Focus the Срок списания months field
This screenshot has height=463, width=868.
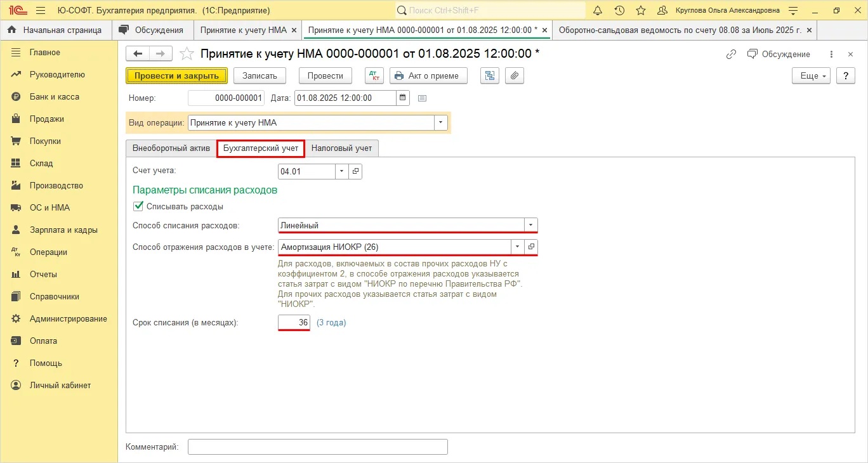tap(294, 323)
